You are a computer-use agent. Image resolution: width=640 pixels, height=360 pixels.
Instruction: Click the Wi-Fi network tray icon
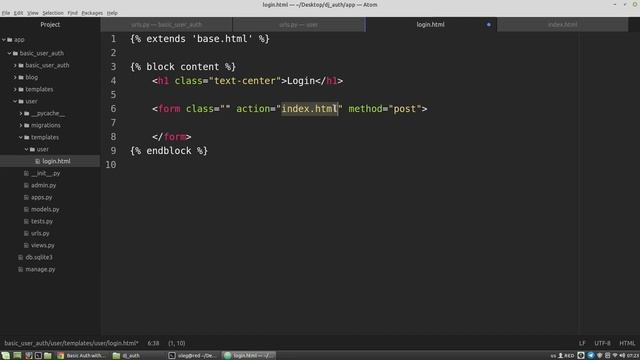615,356
